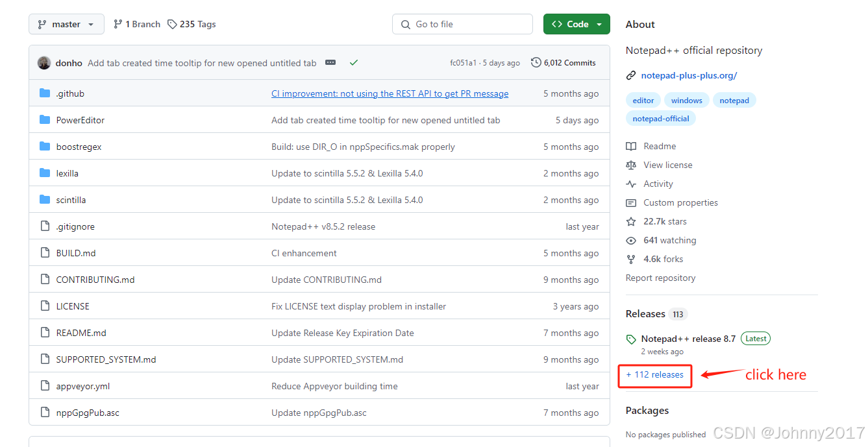Open Custom properties link

(x=680, y=202)
